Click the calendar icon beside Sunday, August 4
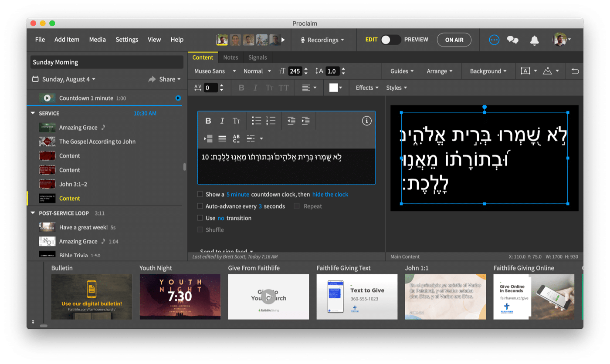This screenshot has height=364, width=610. [35, 79]
